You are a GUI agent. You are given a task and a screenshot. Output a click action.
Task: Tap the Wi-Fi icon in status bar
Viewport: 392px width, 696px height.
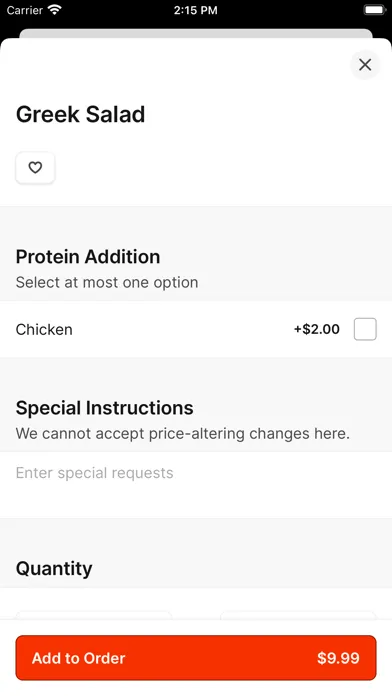point(55,10)
